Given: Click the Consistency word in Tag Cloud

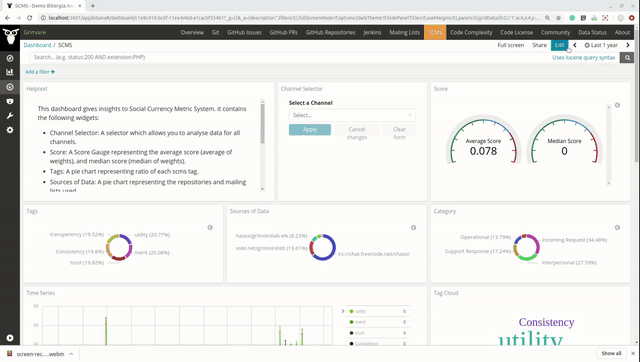Looking at the screenshot, I should click(x=546, y=322).
